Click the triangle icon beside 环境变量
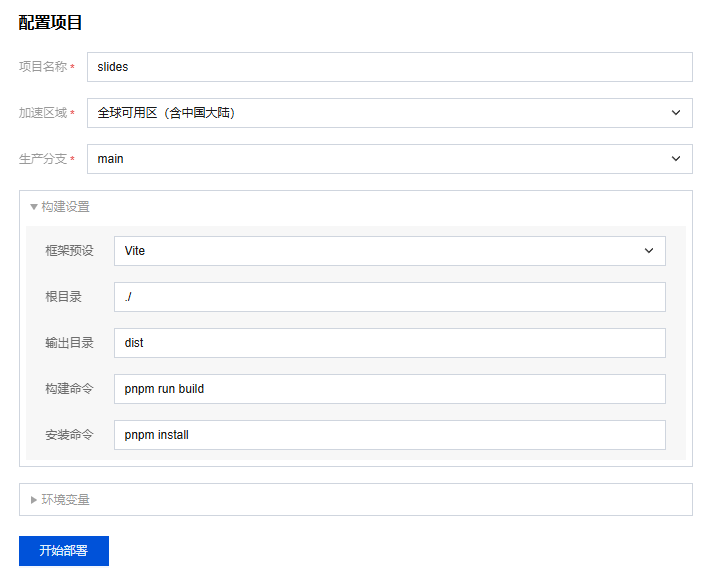This screenshot has height=580, width=712. [x=34, y=500]
